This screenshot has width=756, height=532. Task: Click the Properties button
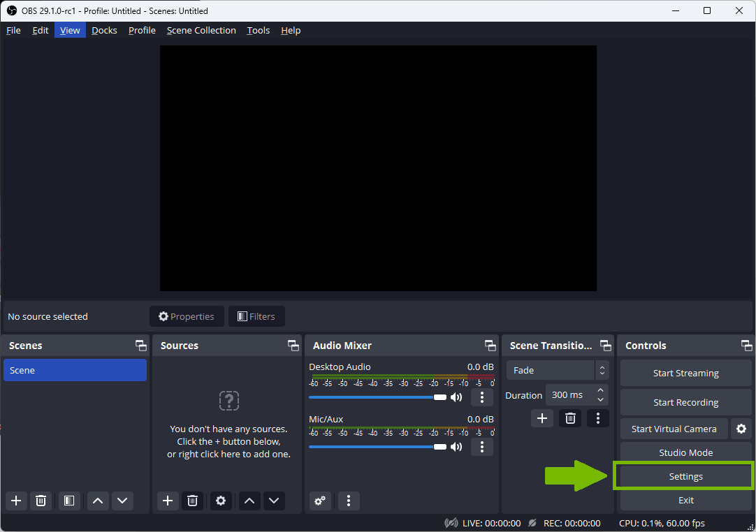tap(187, 316)
